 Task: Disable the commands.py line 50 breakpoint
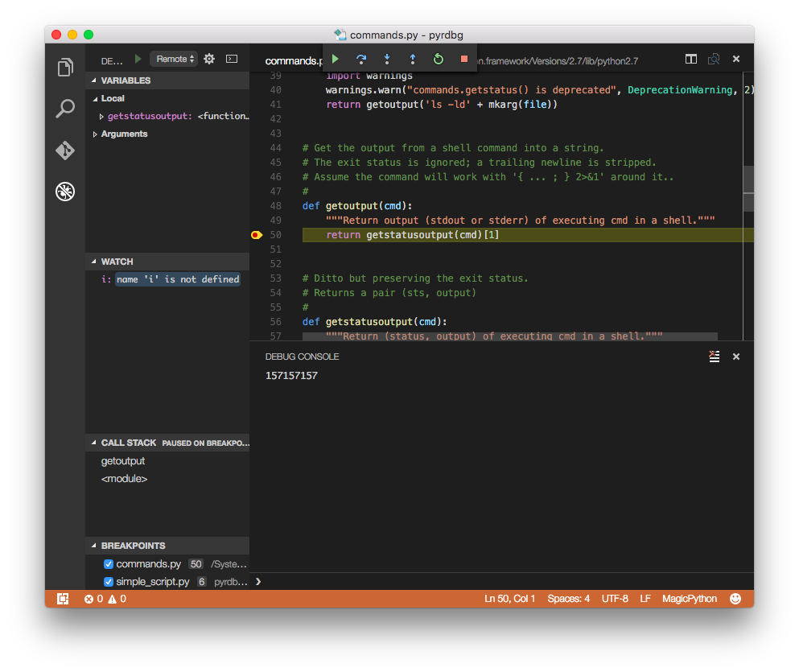(109, 563)
